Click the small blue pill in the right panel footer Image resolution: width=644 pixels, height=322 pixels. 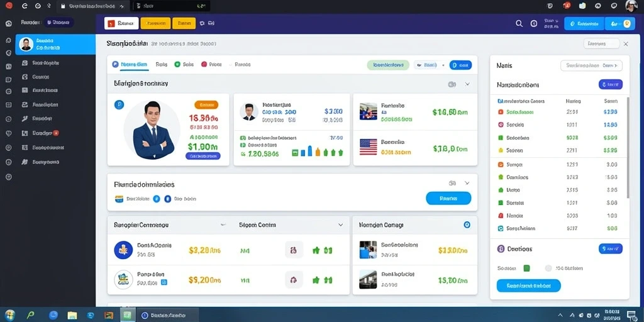[610, 248]
